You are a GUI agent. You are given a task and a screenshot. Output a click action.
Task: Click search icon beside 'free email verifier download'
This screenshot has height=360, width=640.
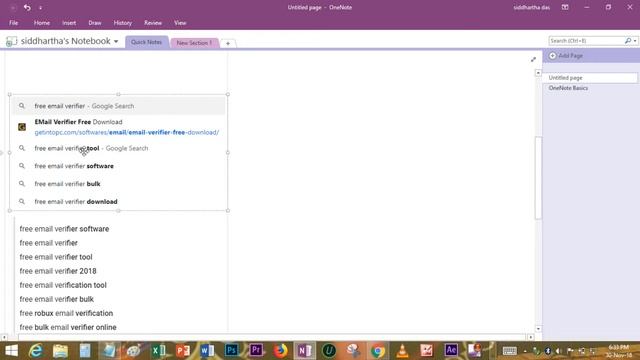(22, 202)
